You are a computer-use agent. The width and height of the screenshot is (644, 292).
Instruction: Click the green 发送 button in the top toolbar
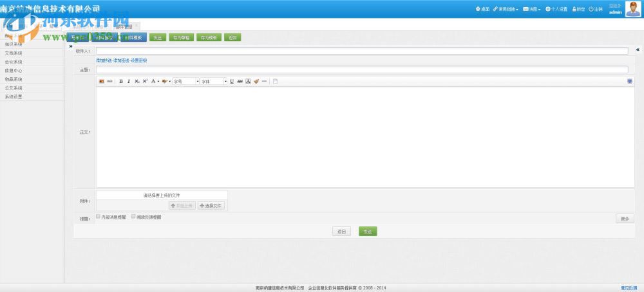point(158,38)
